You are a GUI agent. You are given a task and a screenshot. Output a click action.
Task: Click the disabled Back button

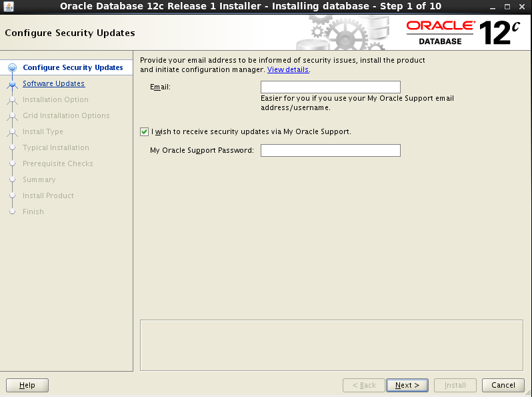point(364,385)
